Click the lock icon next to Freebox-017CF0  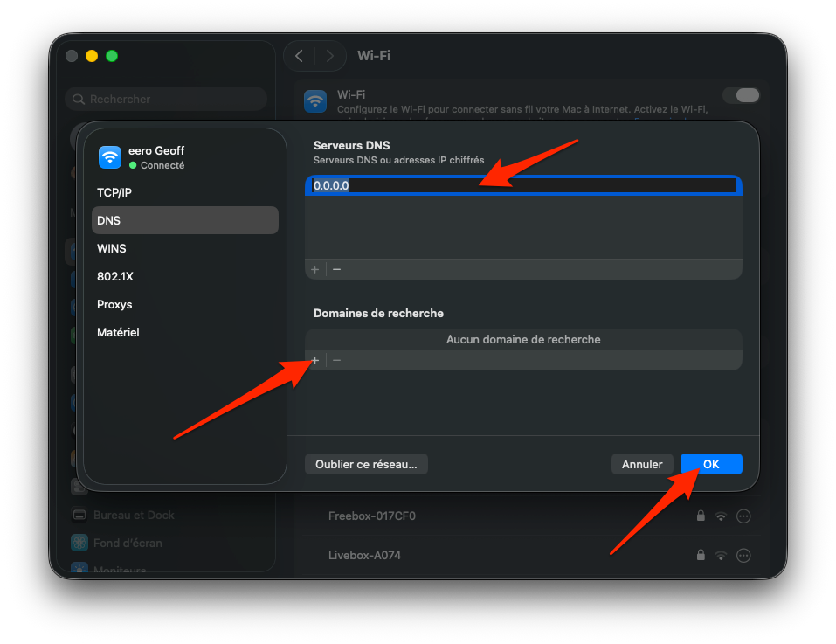(700, 516)
